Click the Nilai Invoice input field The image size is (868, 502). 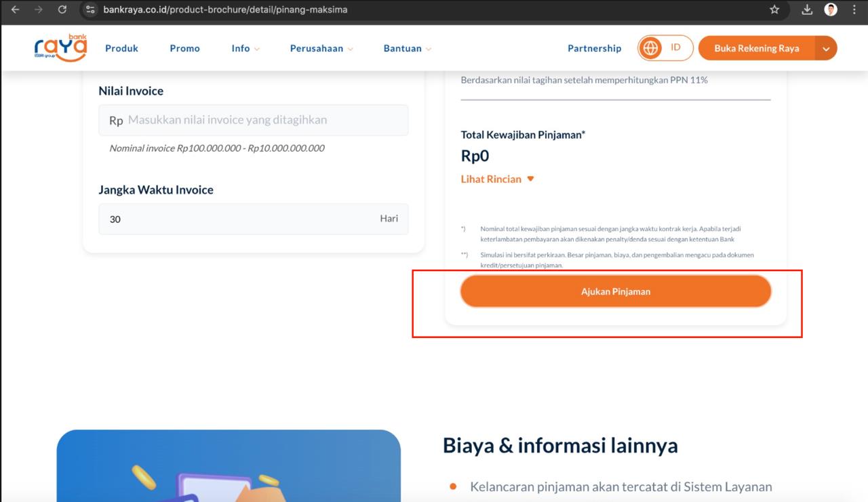click(254, 120)
